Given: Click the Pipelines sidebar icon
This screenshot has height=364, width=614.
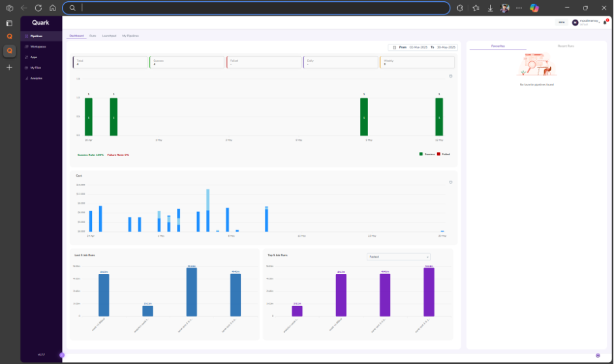Looking at the screenshot, I should (25, 36).
